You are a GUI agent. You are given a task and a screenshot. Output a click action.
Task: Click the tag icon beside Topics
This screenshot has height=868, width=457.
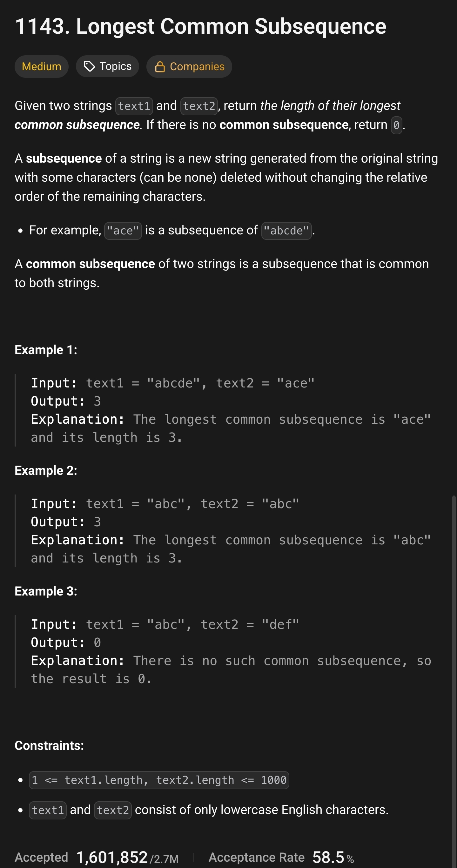(x=89, y=66)
